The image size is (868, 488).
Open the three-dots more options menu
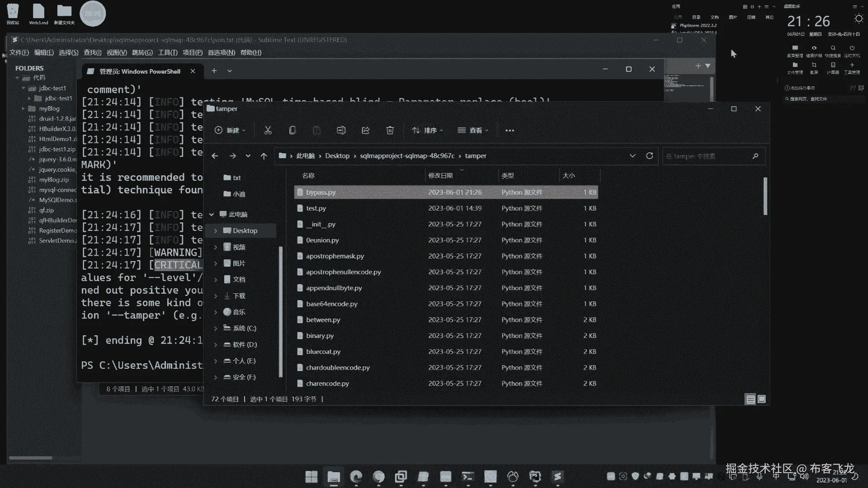click(x=509, y=131)
